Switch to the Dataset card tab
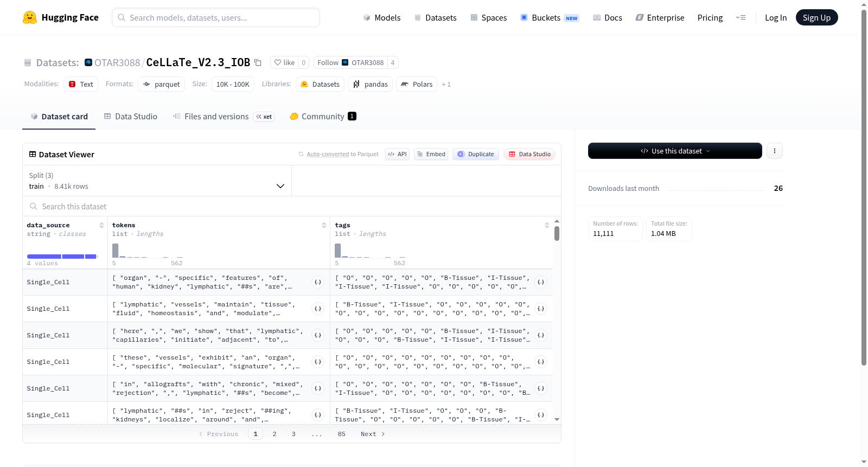The width and height of the screenshot is (868, 467). pos(59,116)
